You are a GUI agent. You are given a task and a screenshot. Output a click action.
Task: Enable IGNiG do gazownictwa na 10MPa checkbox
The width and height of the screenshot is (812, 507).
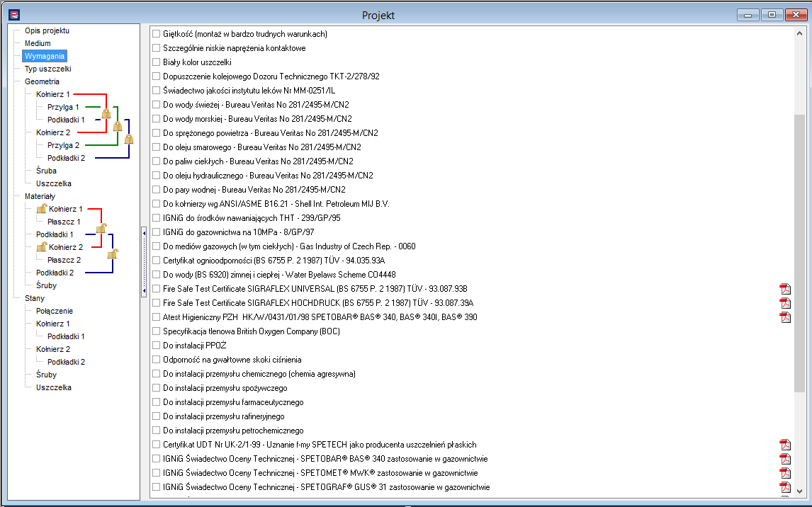pyautogui.click(x=157, y=232)
